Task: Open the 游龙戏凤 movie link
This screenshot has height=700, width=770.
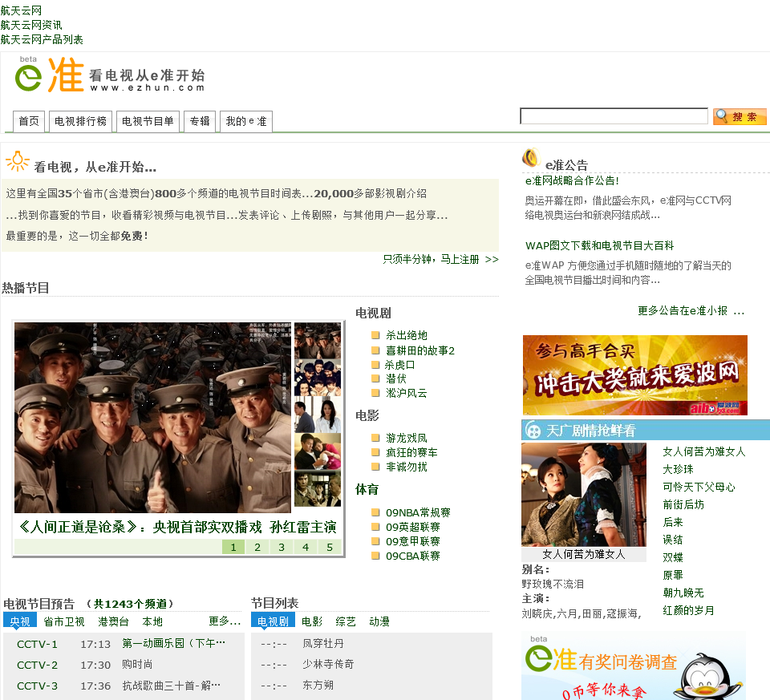Action: coord(406,438)
